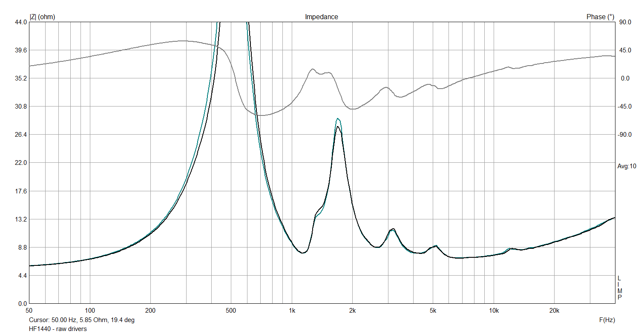Click the F(Hz) frequency axis label
This screenshot has height=334, width=644.
[607, 320]
